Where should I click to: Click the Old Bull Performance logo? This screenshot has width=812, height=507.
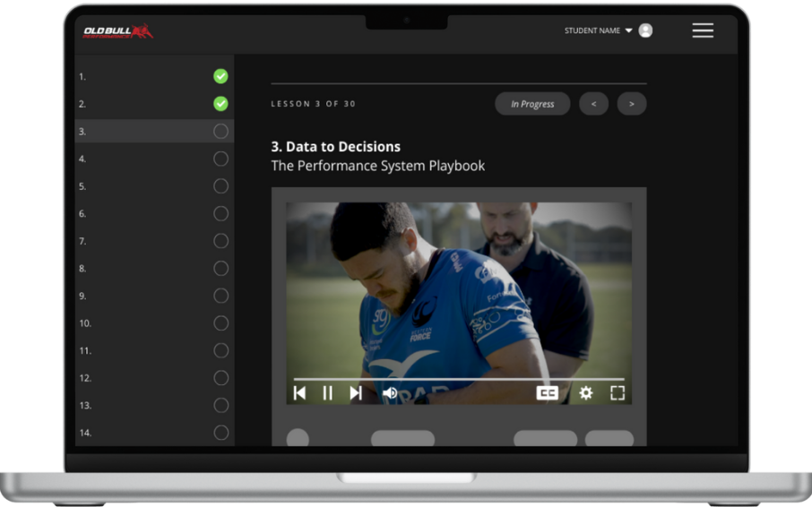(x=118, y=31)
